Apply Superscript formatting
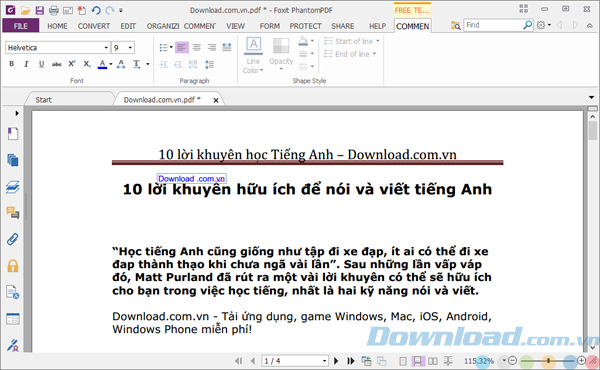 [x=72, y=64]
